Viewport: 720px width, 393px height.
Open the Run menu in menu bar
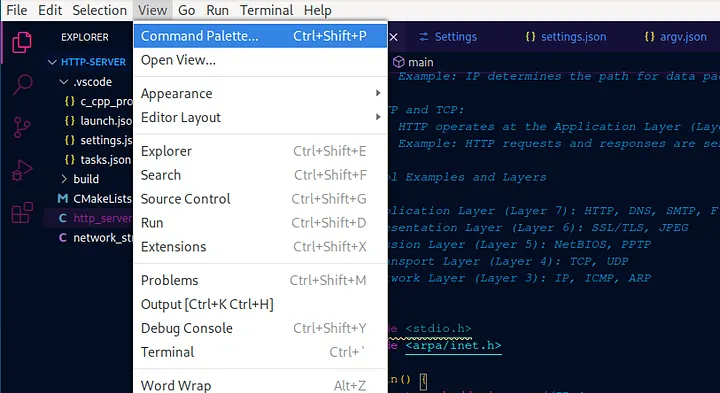[217, 10]
